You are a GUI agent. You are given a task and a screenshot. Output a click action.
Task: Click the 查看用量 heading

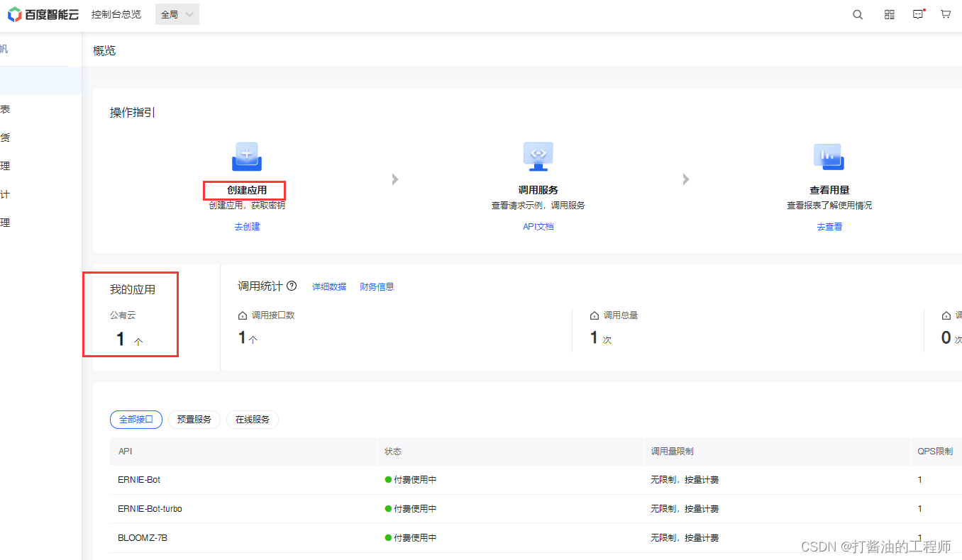[x=829, y=190]
